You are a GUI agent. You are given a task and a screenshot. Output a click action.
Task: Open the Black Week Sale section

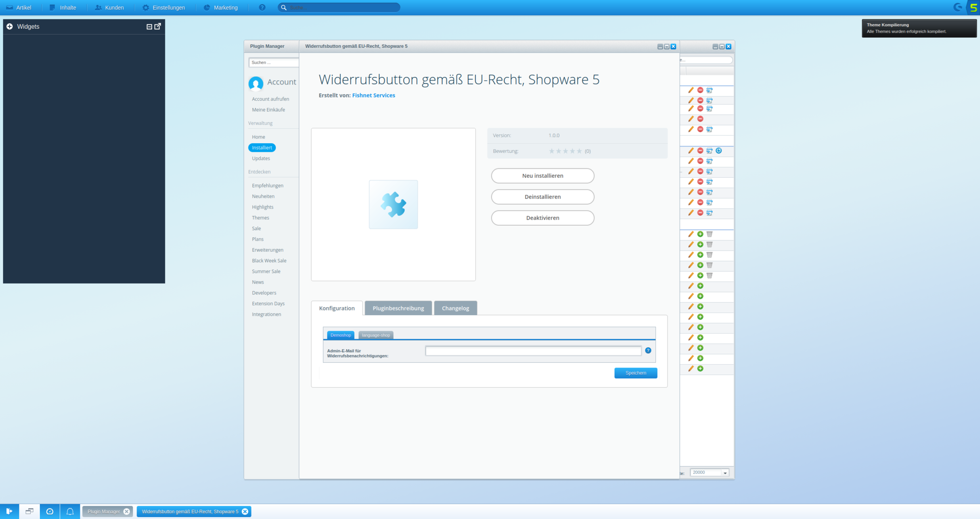pyautogui.click(x=269, y=260)
